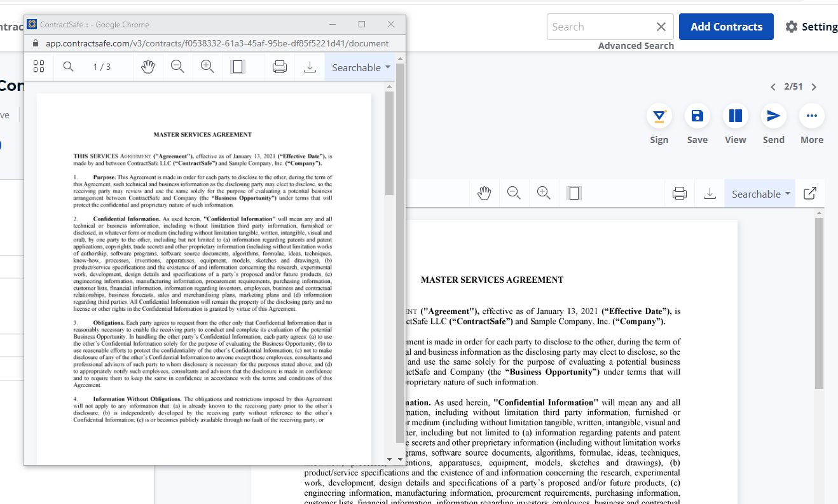The image size is (838, 504).
Task: Select the pan hand tool in main viewer
Action: (484, 193)
